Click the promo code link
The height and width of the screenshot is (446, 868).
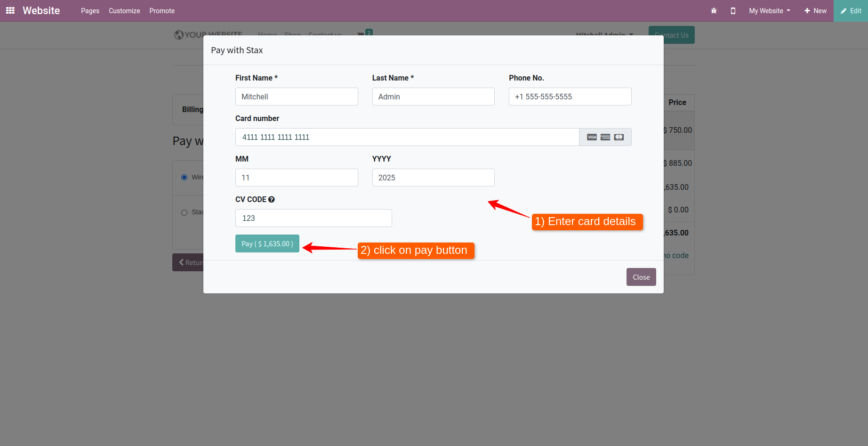(676, 255)
